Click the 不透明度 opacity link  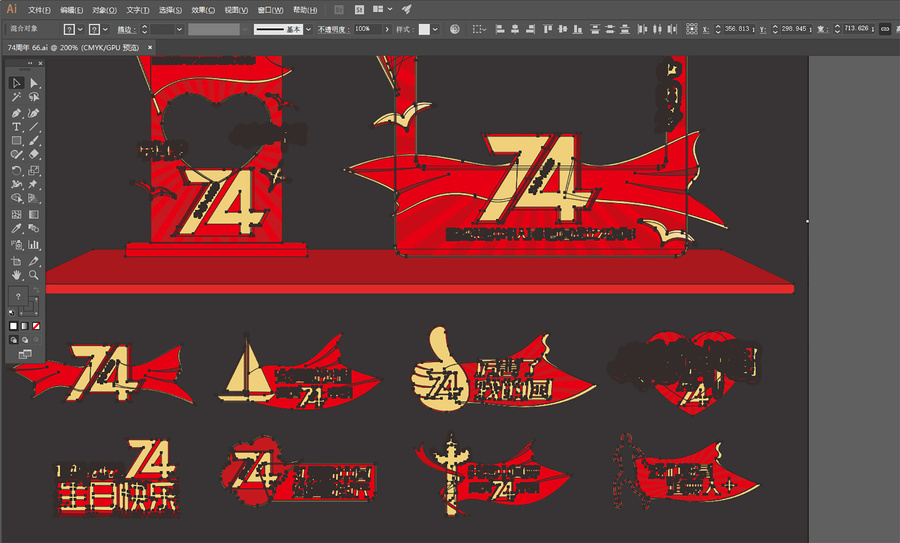pos(333,29)
